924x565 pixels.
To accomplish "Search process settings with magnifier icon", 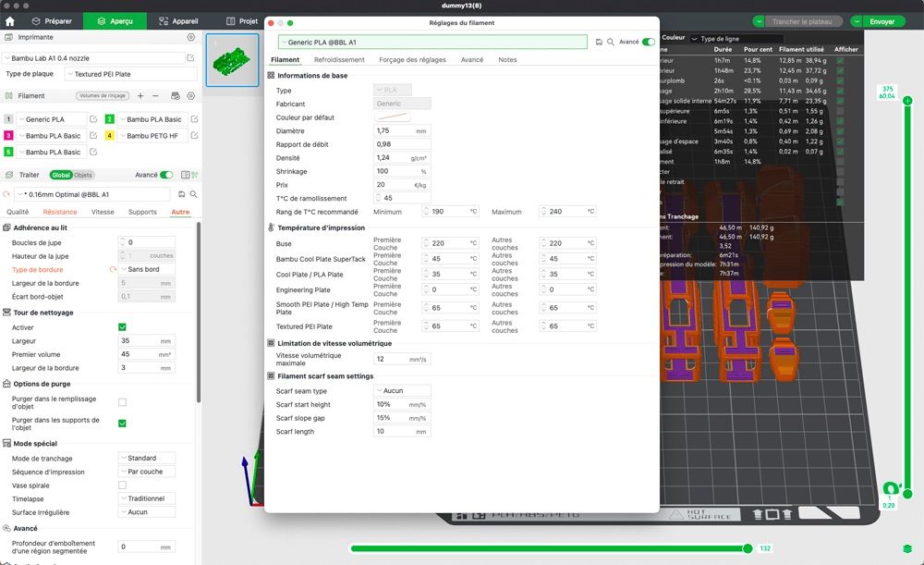I will coord(193,194).
